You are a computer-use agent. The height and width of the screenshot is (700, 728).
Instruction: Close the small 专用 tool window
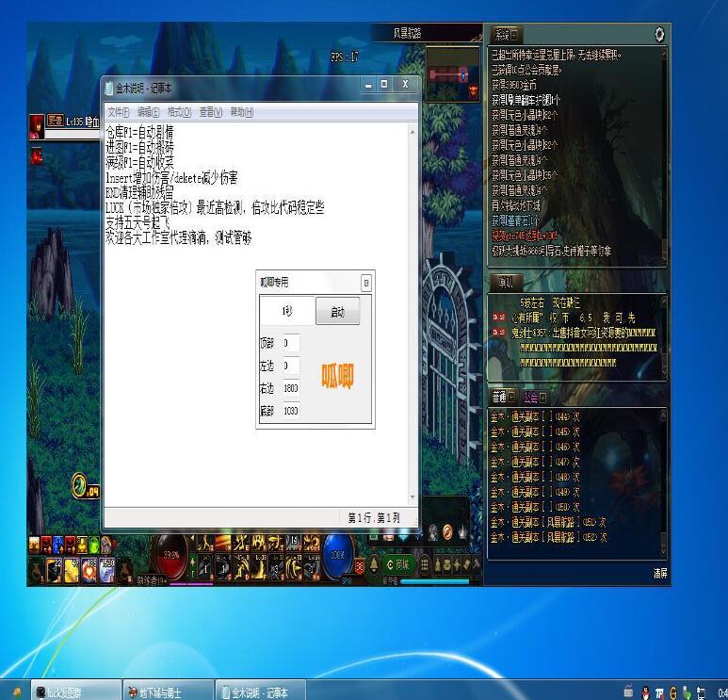(365, 283)
